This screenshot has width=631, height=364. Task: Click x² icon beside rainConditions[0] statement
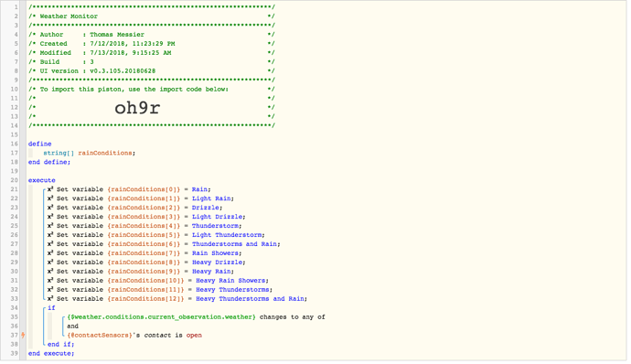pyautogui.click(x=50, y=189)
